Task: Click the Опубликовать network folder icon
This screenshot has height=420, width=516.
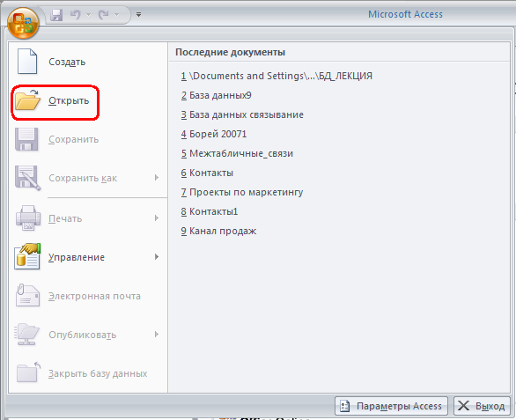Action: coord(27,334)
